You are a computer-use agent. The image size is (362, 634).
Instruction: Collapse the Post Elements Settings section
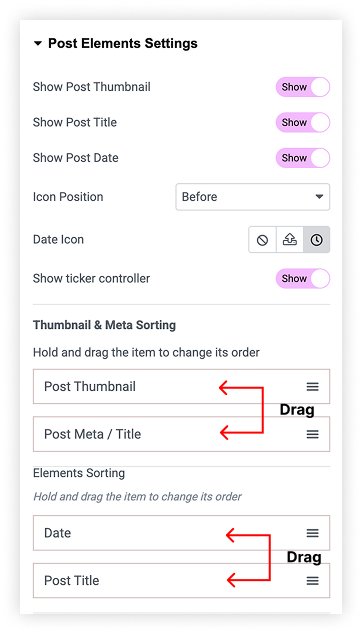pyautogui.click(x=38, y=43)
